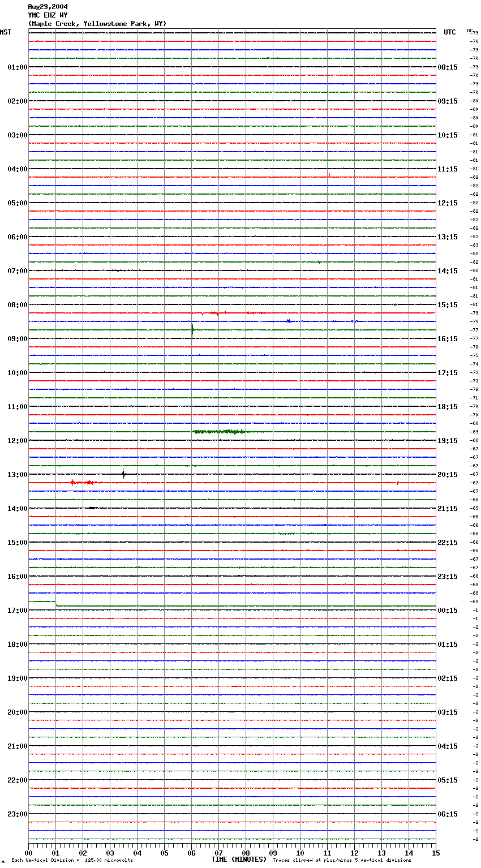The height and width of the screenshot is (868, 481).
Task: Select the 01:00 MST time label
Action: click(x=18, y=67)
